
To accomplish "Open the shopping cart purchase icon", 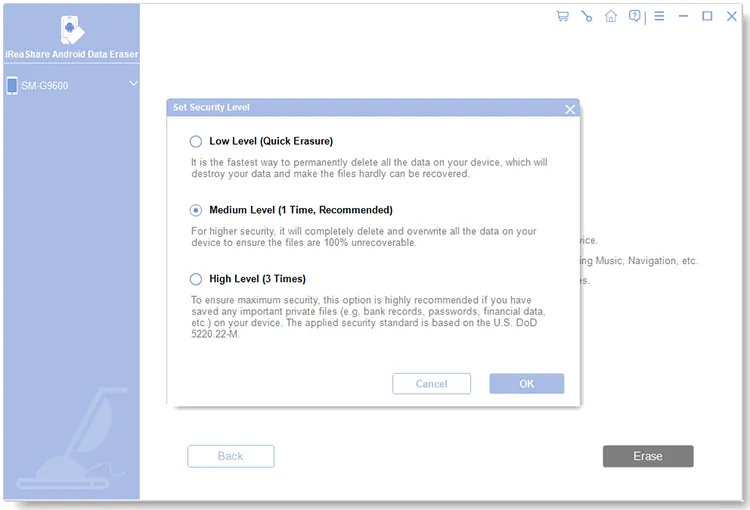I will 562,16.
